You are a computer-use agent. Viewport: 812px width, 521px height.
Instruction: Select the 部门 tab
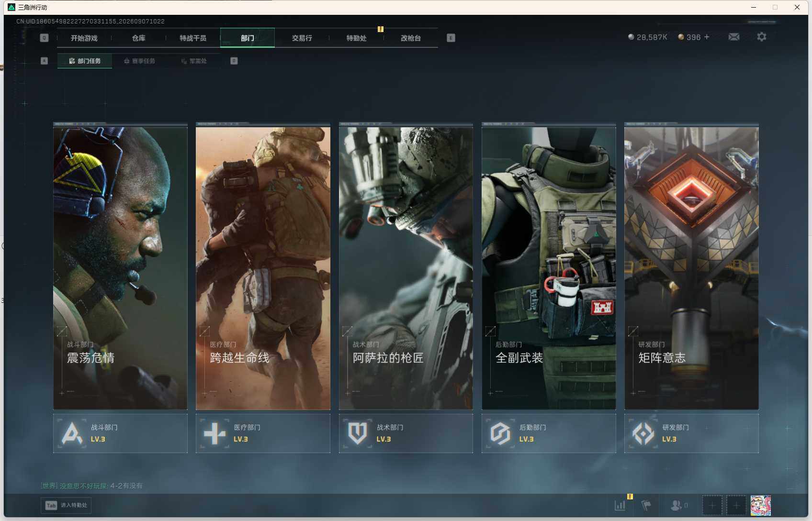pyautogui.click(x=248, y=38)
